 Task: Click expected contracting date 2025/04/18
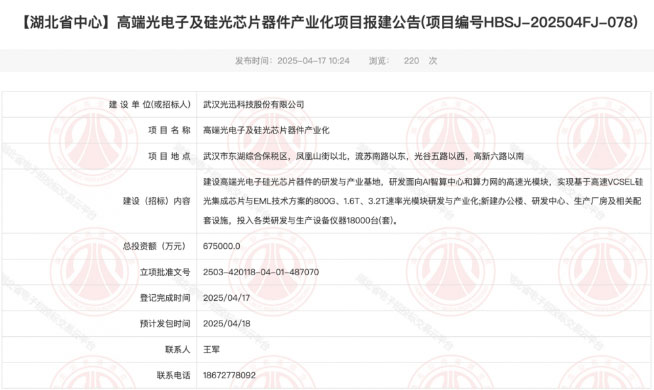tap(226, 324)
